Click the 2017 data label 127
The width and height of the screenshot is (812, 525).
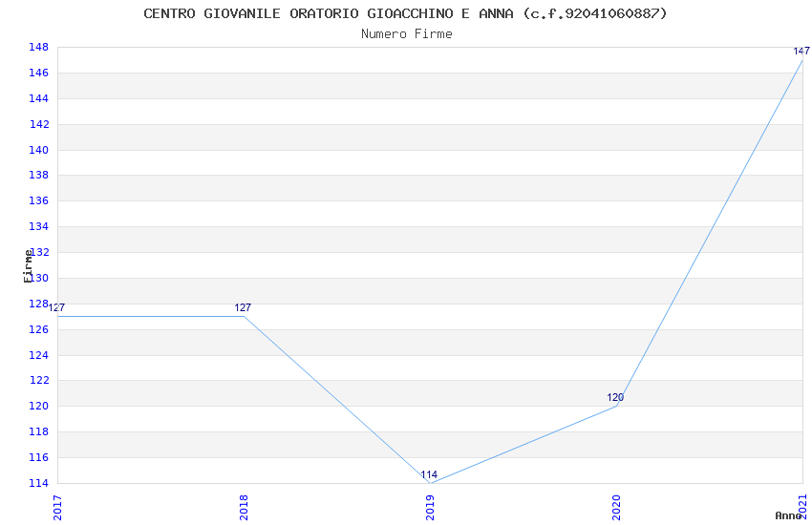click(x=56, y=307)
